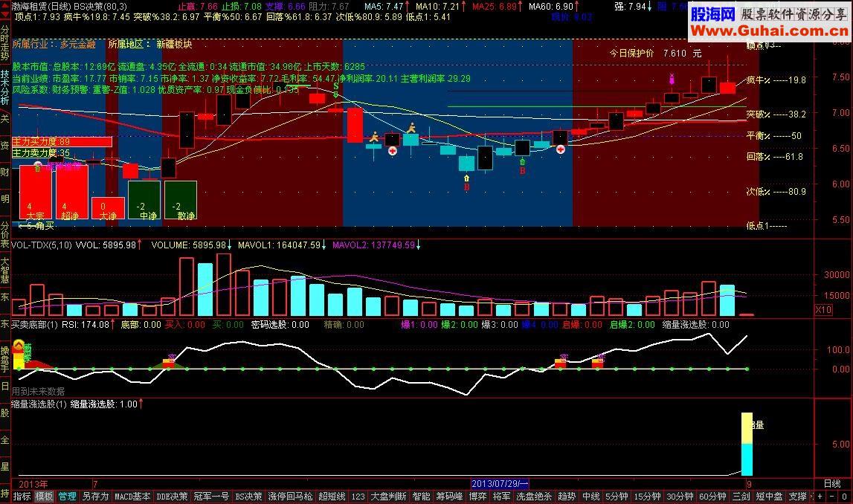853x504 pixels.
Task: Click the magenta marker above candlestick
Action: [672, 78]
